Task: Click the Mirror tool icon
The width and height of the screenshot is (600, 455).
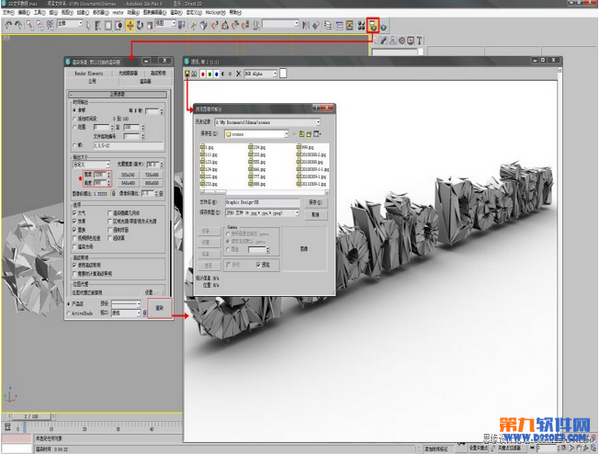Action: (305, 25)
